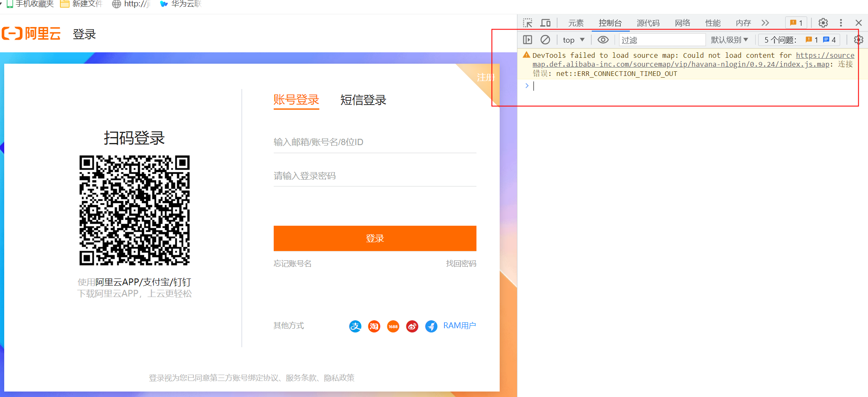Click the orange issues badge in the tab bar

point(796,23)
